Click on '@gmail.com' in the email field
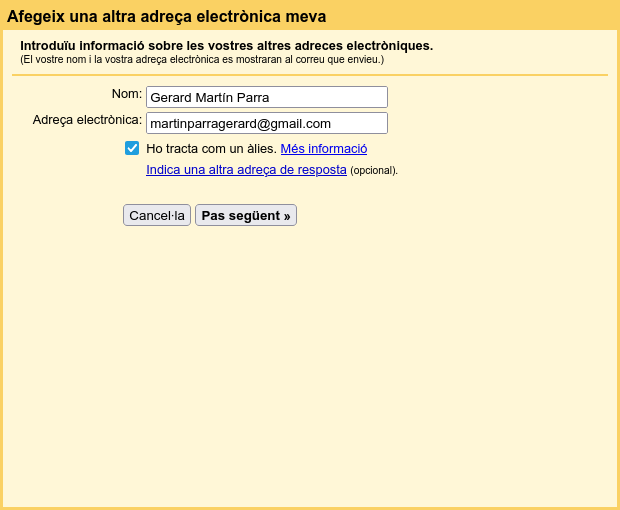 click(295, 124)
